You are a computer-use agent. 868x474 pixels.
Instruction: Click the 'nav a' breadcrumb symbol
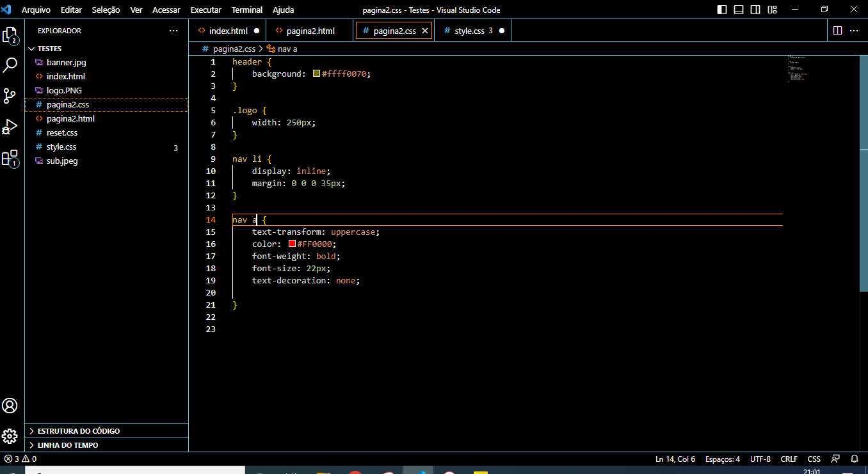pyautogui.click(x=287, y=49)
